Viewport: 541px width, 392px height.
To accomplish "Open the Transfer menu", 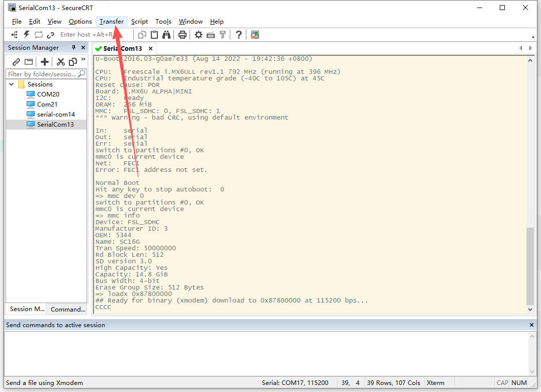I will [111, 22].
